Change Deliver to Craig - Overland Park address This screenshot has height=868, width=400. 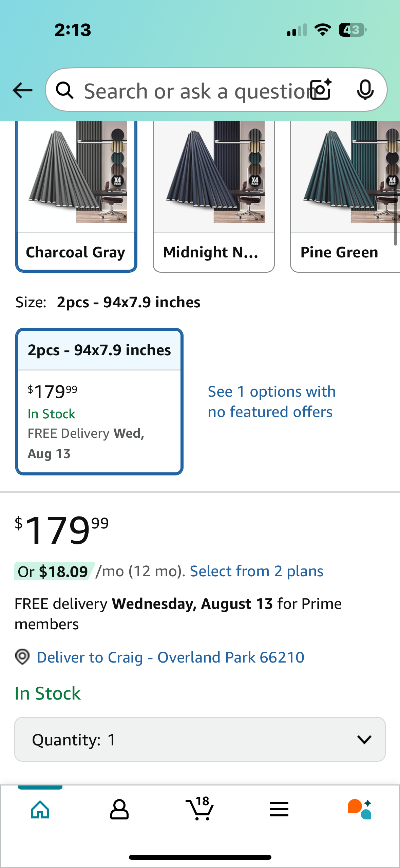(x=170, y=657)
